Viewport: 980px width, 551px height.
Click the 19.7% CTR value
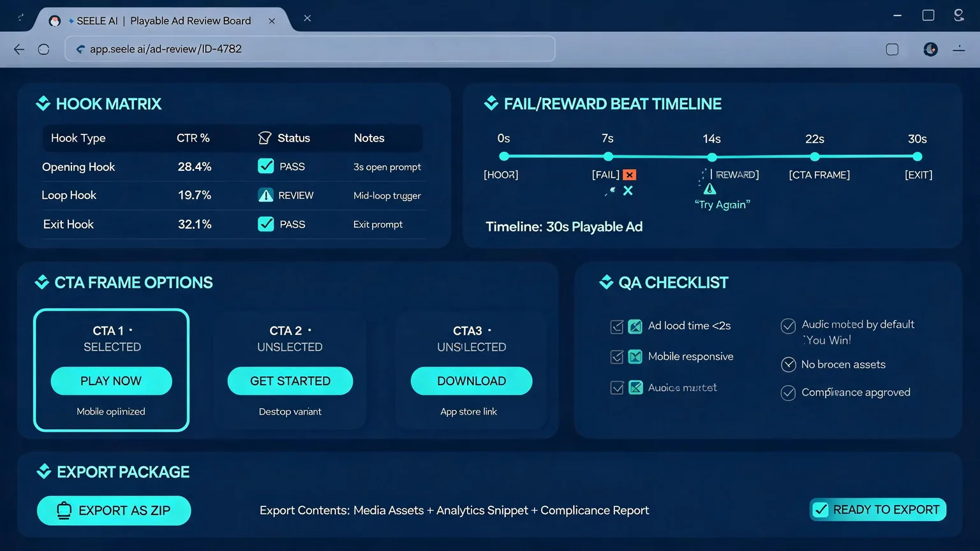195,195
